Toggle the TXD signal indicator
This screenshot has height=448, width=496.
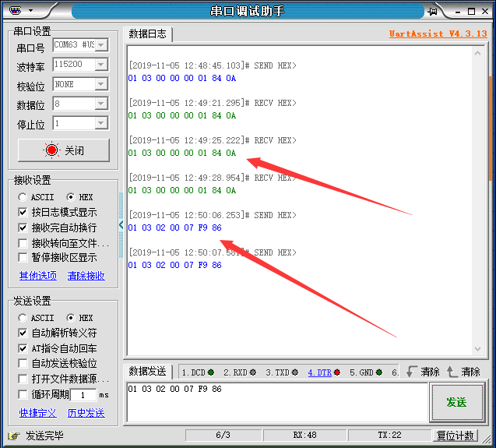295,372
